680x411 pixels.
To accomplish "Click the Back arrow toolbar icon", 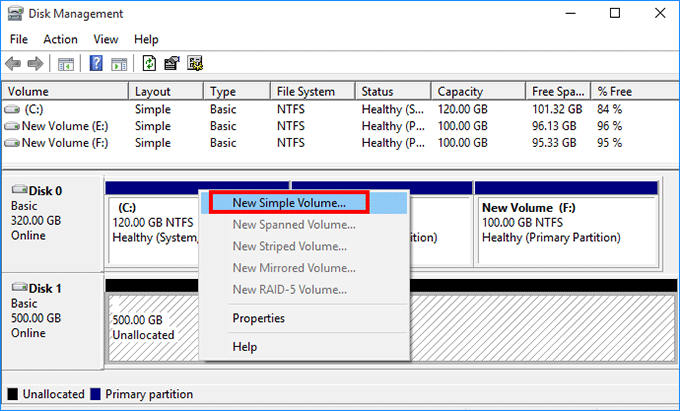I will point(13,64).
